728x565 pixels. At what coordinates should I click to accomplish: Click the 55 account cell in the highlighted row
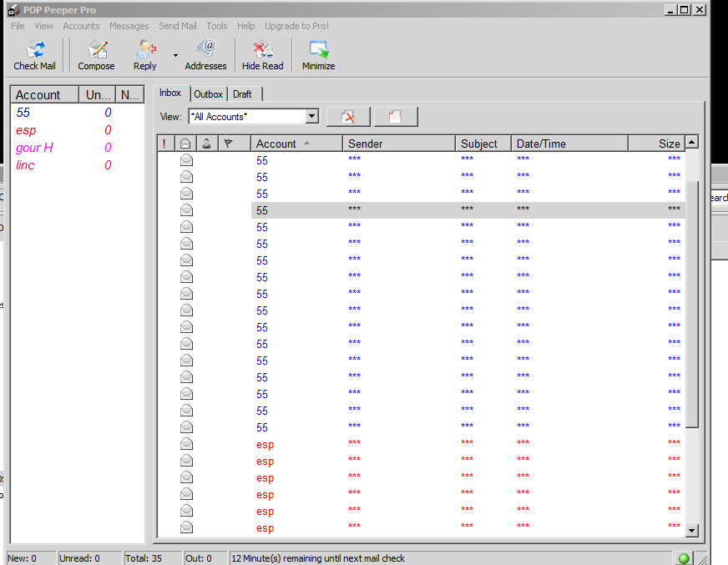pyautogui.click(x=262, y=210)
